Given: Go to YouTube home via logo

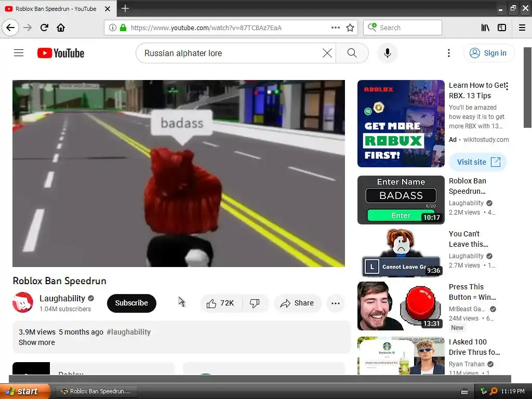Looking at the screenshot, I should click(61, 53).
